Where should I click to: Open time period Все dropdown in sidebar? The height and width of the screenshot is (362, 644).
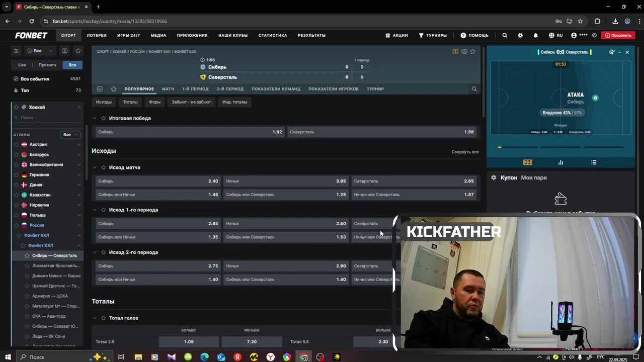click(40, 51)
